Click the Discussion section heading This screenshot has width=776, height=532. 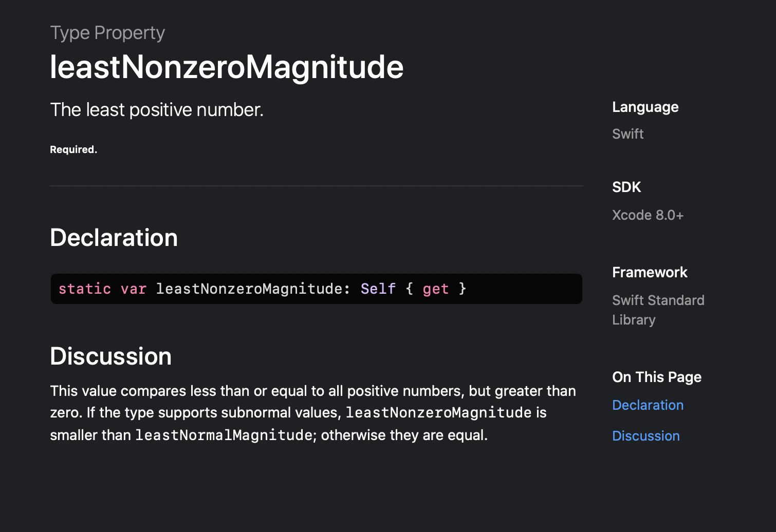[111, 356]
